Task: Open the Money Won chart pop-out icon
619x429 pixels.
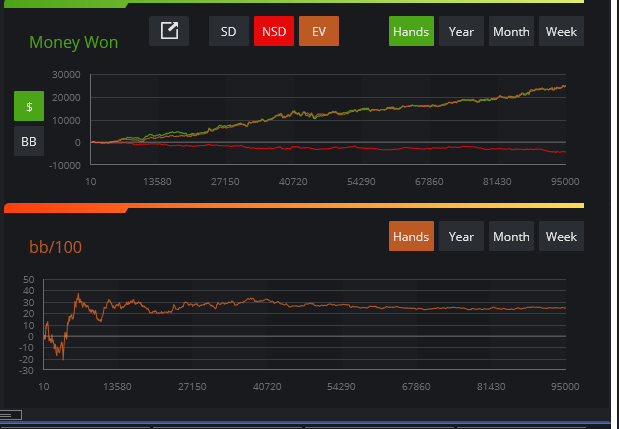Action: (169, 31)
